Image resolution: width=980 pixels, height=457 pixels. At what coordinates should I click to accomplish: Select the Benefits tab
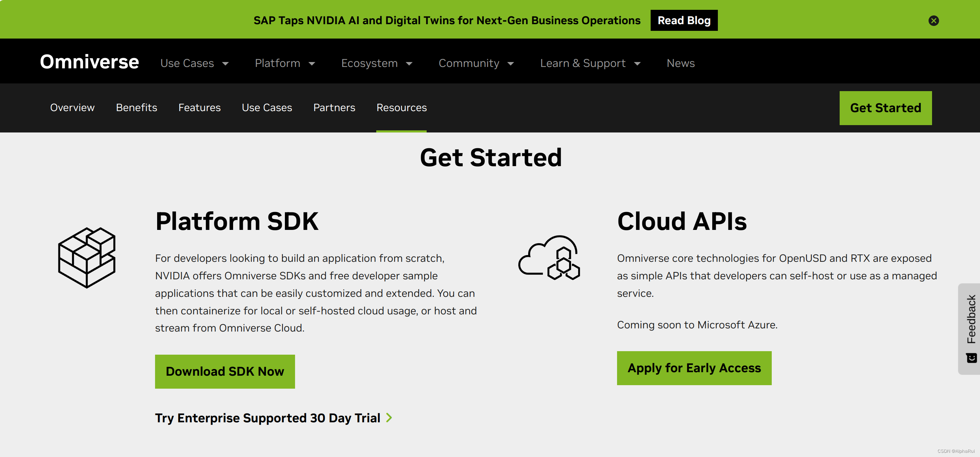pyautogui.click(x=136, y=108)
